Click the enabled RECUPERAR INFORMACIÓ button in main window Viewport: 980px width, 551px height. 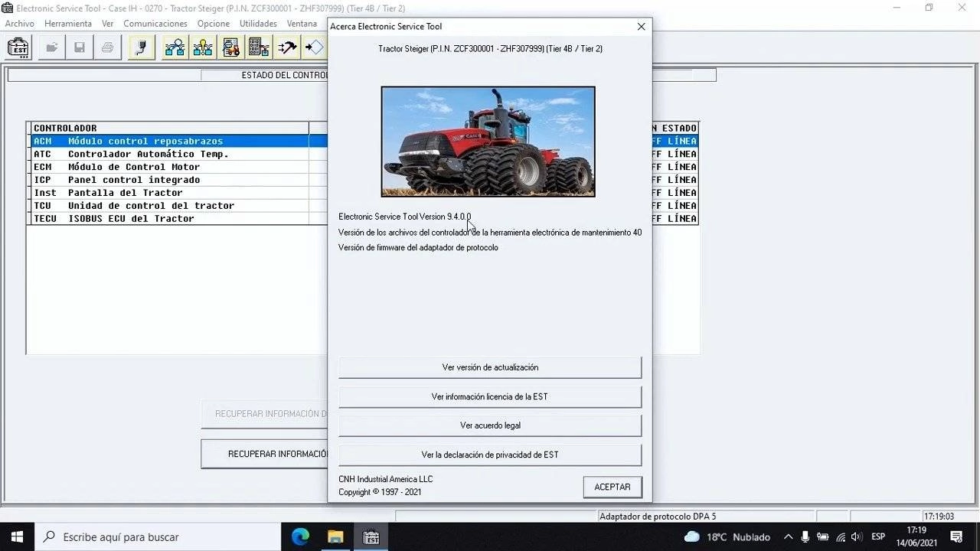[x=264, y=454]
